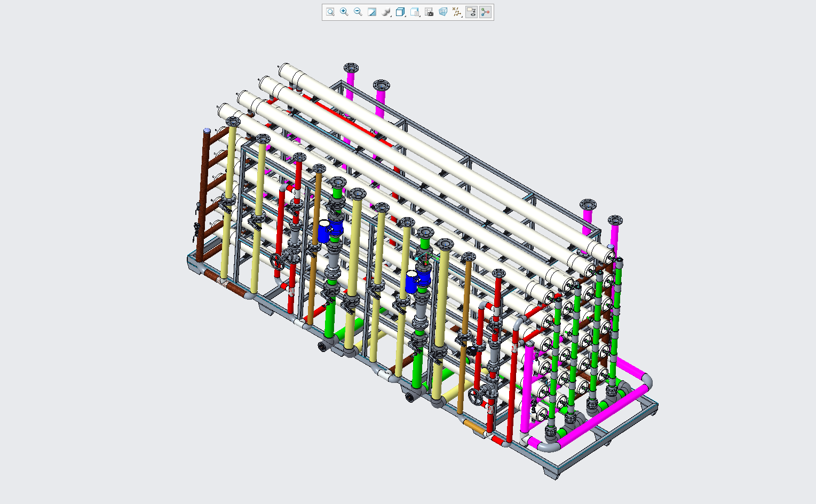Activate the Zoom Out tool
Screen dimensions: 816x504
click(358, 12)
